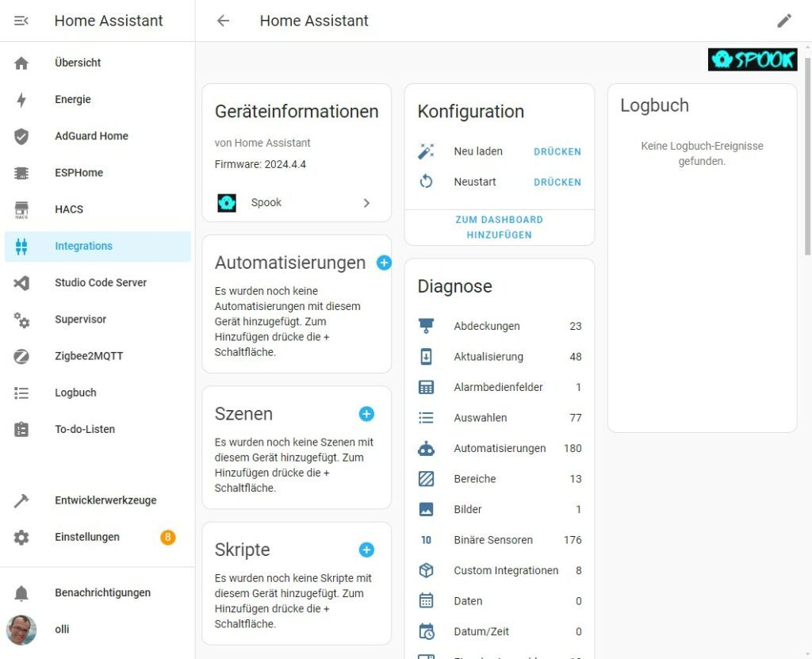The height and width of the screenshot is (659, 812).
Task: Expand the Spook device row chevron
Action: tap(366, 203)
